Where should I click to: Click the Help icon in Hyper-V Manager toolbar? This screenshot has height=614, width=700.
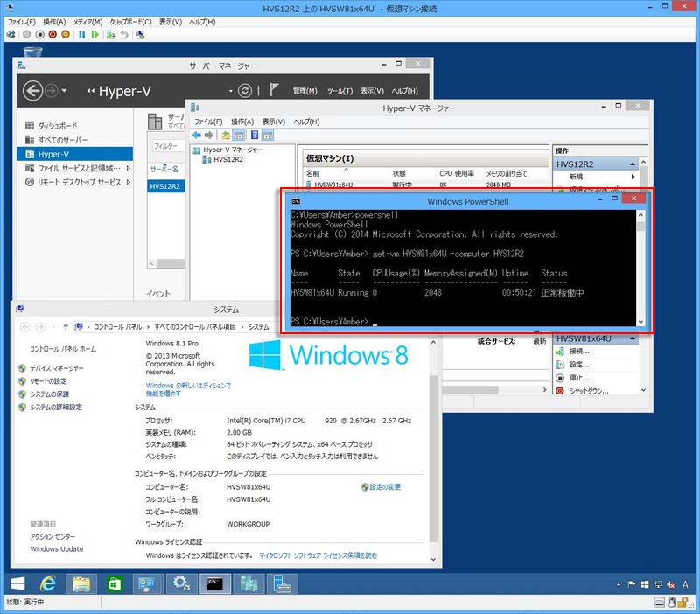255,135
